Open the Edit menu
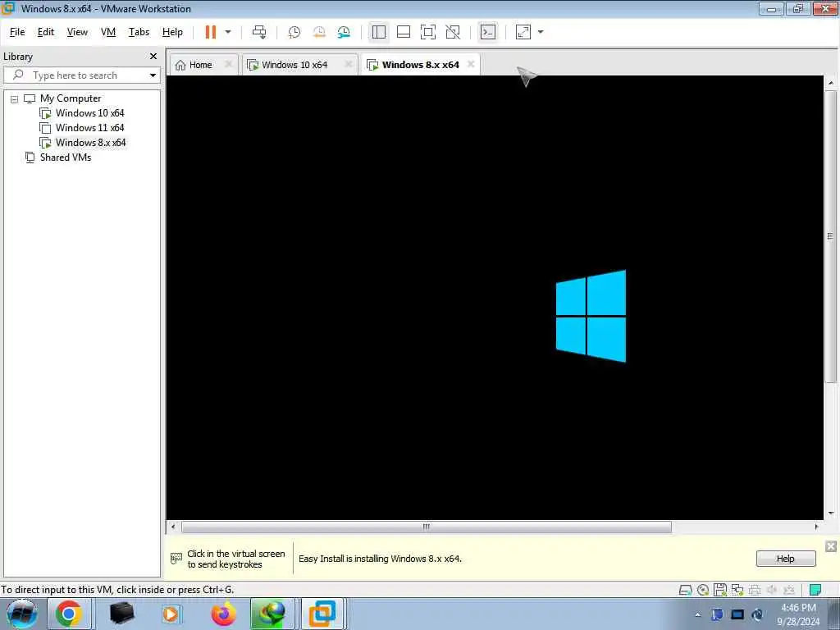 click(x=46, y=32)
